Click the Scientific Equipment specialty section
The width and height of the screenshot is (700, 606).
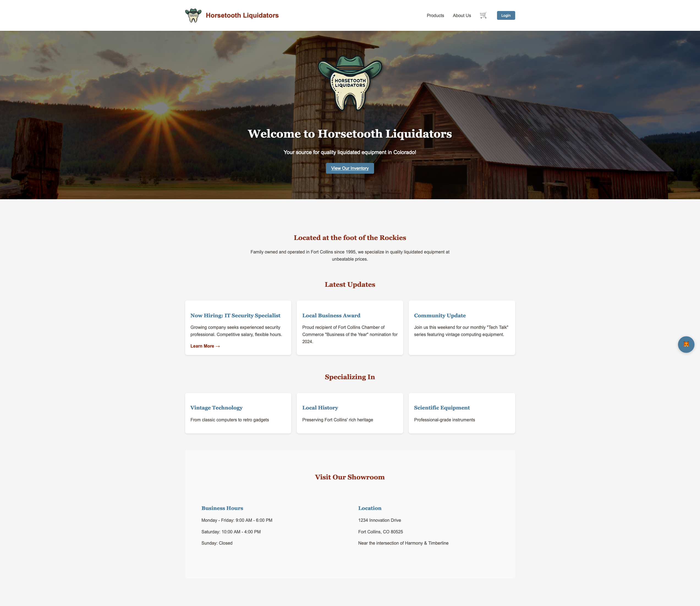point(461,413)
